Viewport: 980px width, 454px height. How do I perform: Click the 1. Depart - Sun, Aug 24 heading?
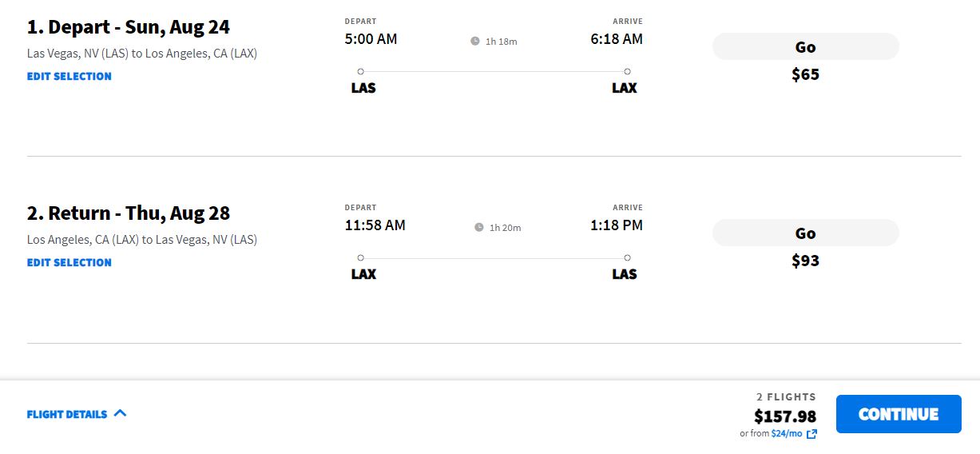coord(129,27)
